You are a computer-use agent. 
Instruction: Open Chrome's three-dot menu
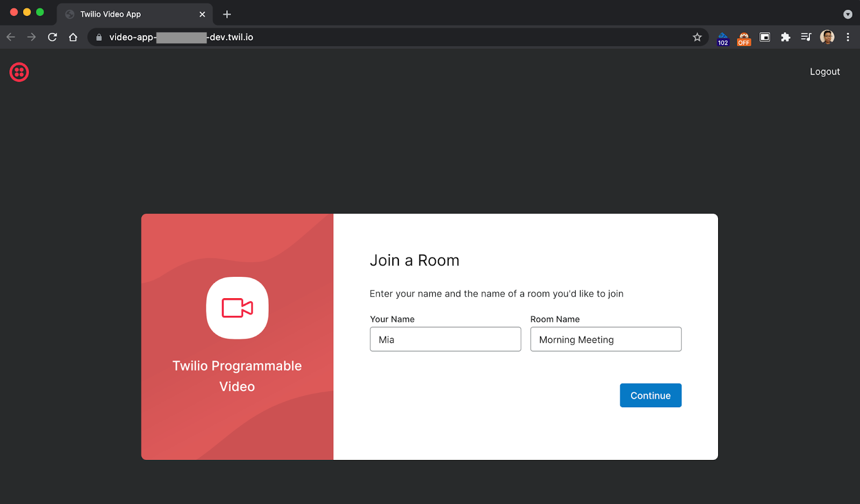[848, 37]
